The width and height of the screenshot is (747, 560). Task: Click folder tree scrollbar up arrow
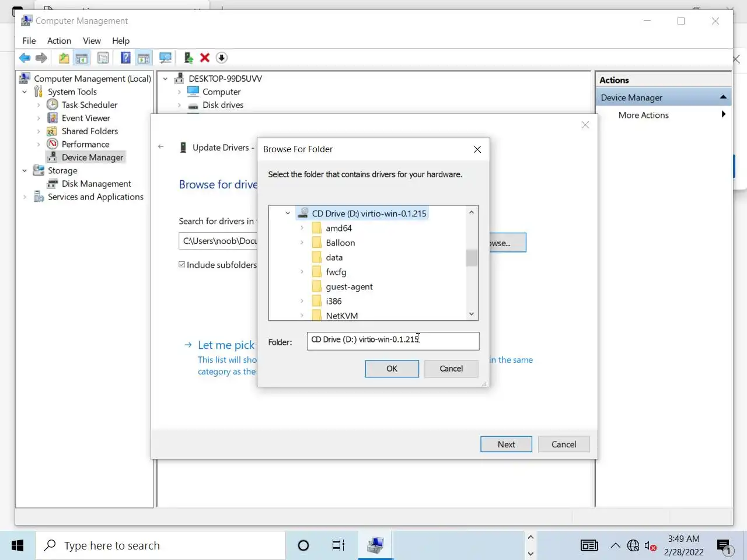click(472, 212)
